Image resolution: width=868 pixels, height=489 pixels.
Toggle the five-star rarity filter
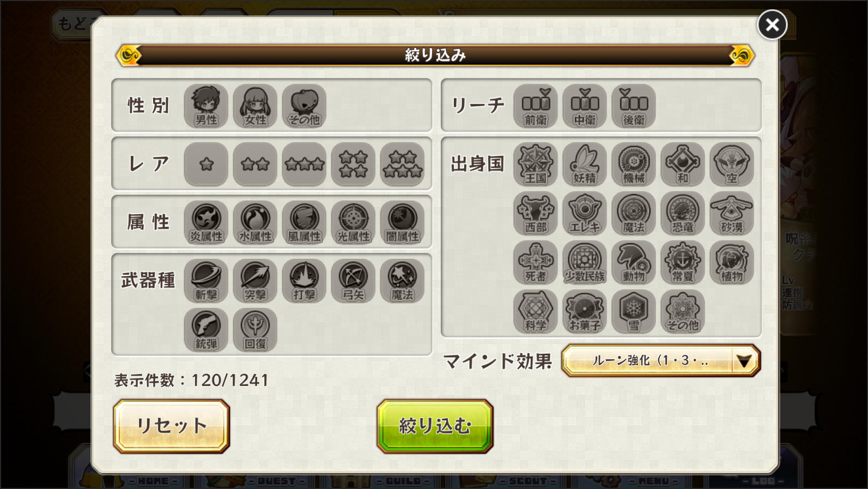pos(402,164)
